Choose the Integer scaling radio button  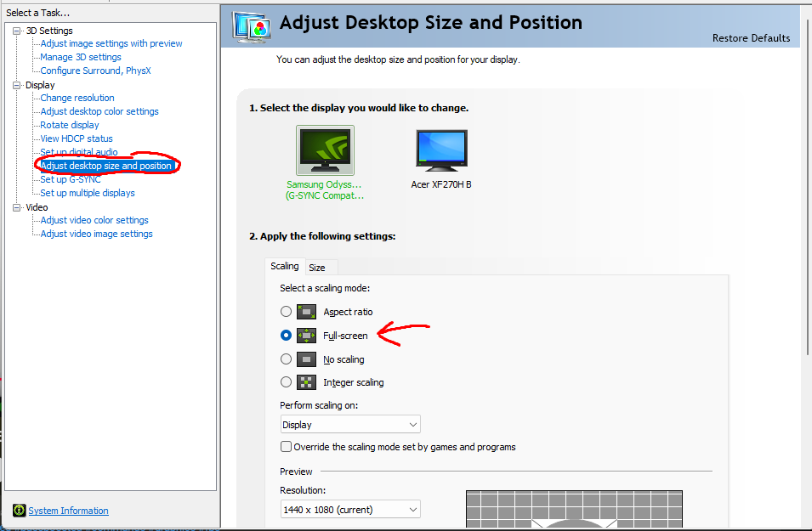tap(286, 382)
